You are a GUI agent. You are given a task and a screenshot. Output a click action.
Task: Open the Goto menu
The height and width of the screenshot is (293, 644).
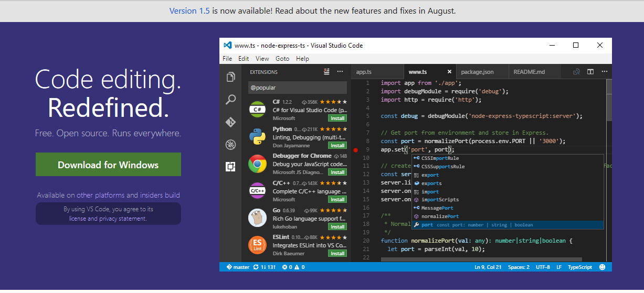click(x=282, y=59)
